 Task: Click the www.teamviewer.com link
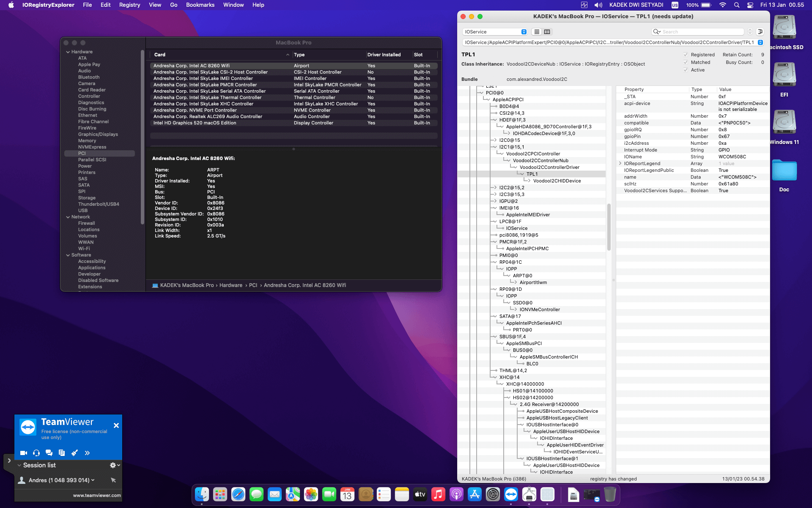coord(97,495)
